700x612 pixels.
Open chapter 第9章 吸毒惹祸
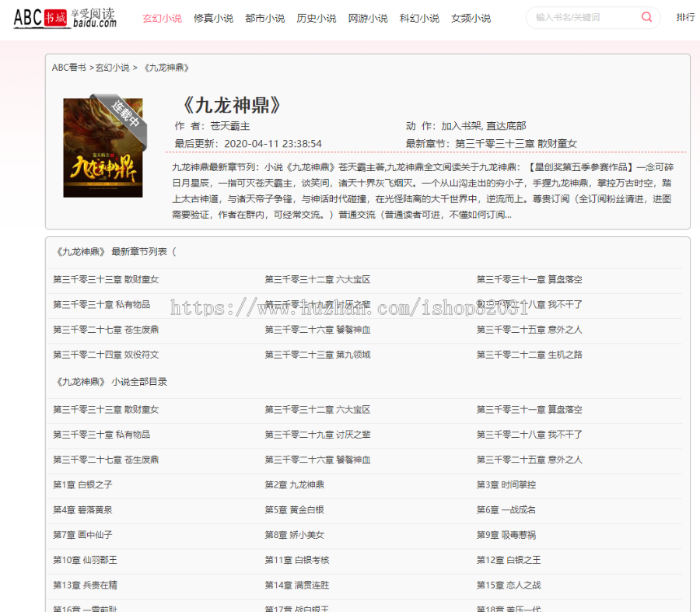[x=506, y=535]
